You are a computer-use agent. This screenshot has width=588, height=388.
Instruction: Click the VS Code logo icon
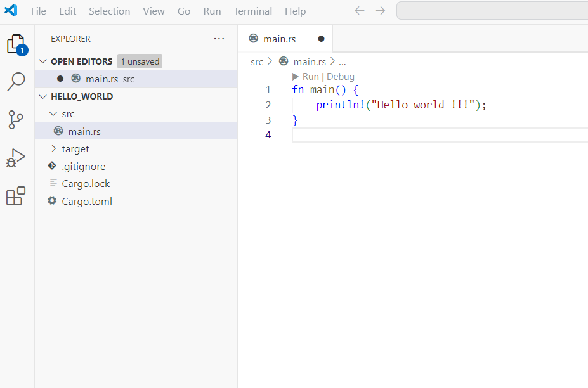pos(11,10)
